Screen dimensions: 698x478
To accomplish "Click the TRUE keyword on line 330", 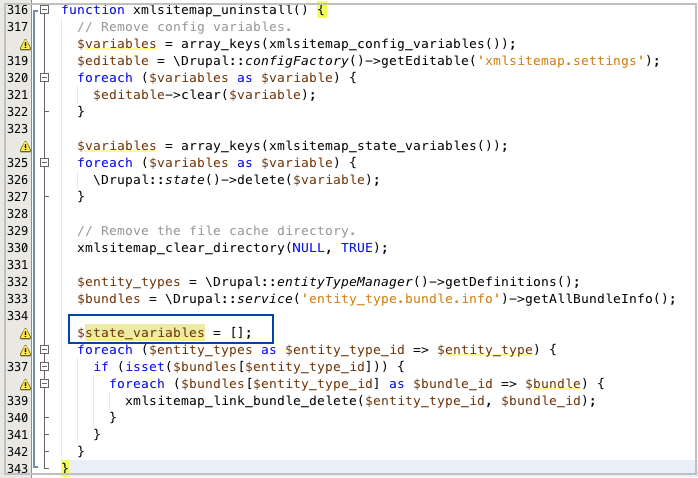I will (x=357, y=247).
